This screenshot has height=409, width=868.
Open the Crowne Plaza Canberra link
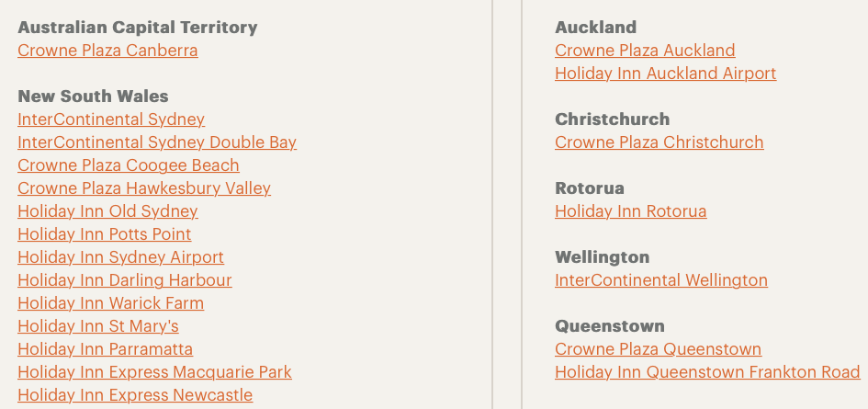click(x=107, y=51)
